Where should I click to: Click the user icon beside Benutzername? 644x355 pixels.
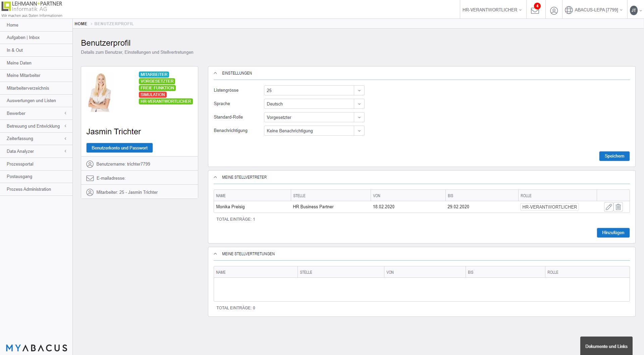coord(90,164)
